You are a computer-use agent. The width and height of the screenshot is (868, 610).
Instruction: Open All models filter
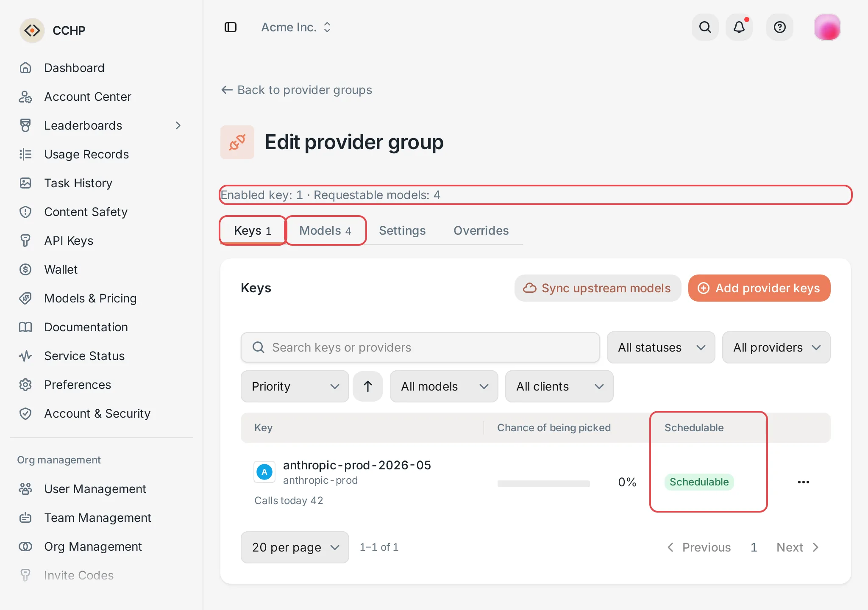pyautogui.click(x=444, y=386)
